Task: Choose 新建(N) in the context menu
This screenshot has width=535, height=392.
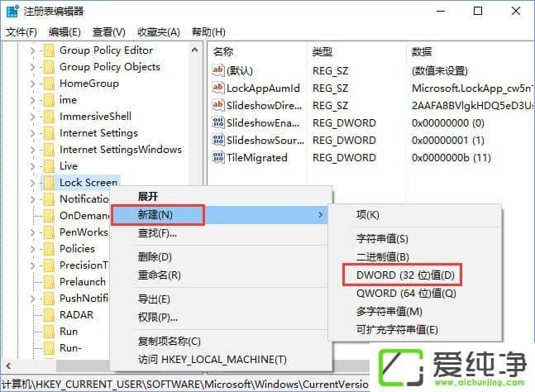Action: (x=220, y=215)
